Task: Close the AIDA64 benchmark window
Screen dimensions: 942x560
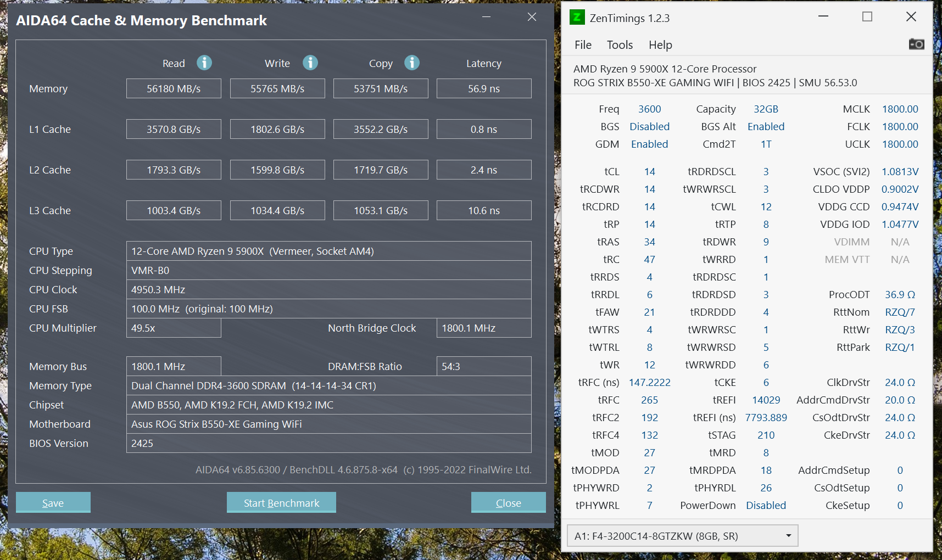Action: (x=532, y=17)
